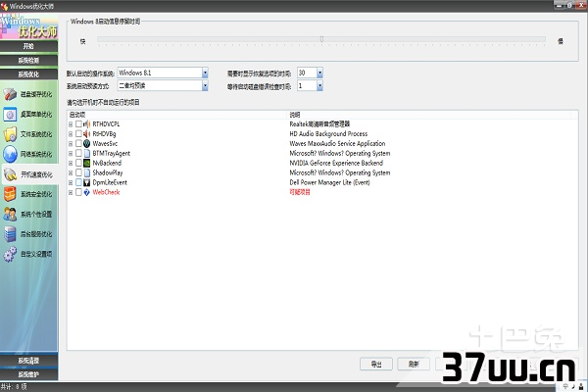
Task: Open 网络系统优化 via its globe icon
Action: click(10, 154)
